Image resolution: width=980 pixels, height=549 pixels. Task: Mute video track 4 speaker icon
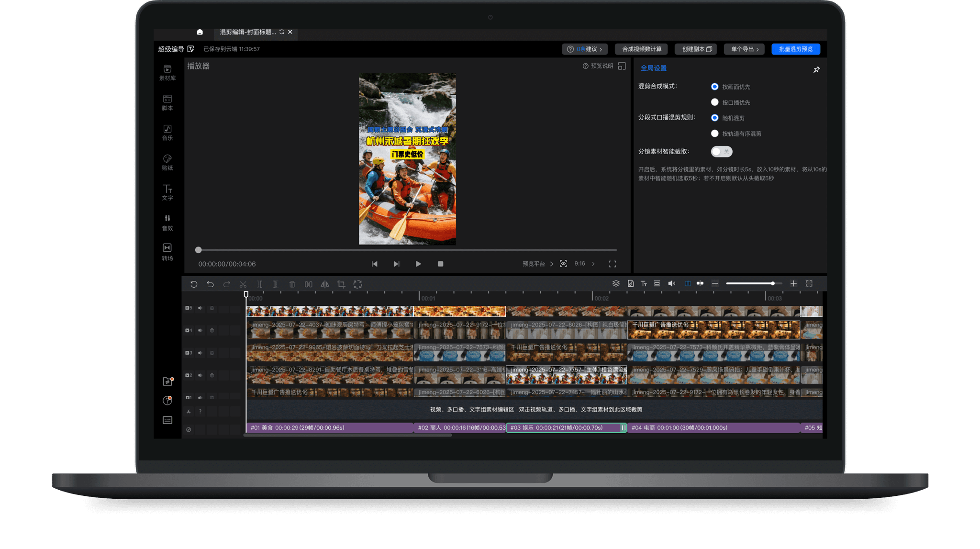(x=200, y=330)
